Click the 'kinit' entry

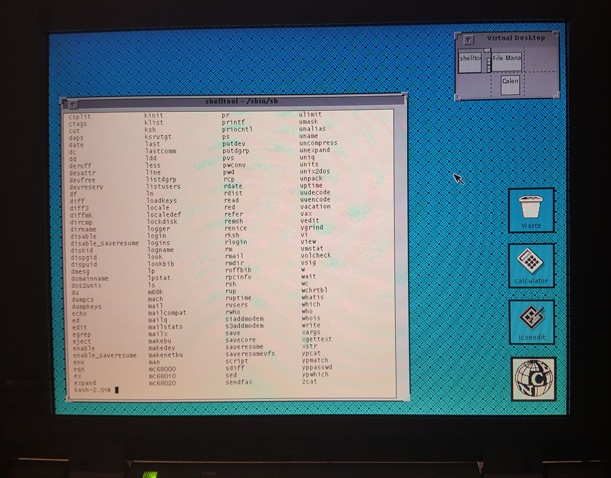pyautogui.click(x=154, y=115)
